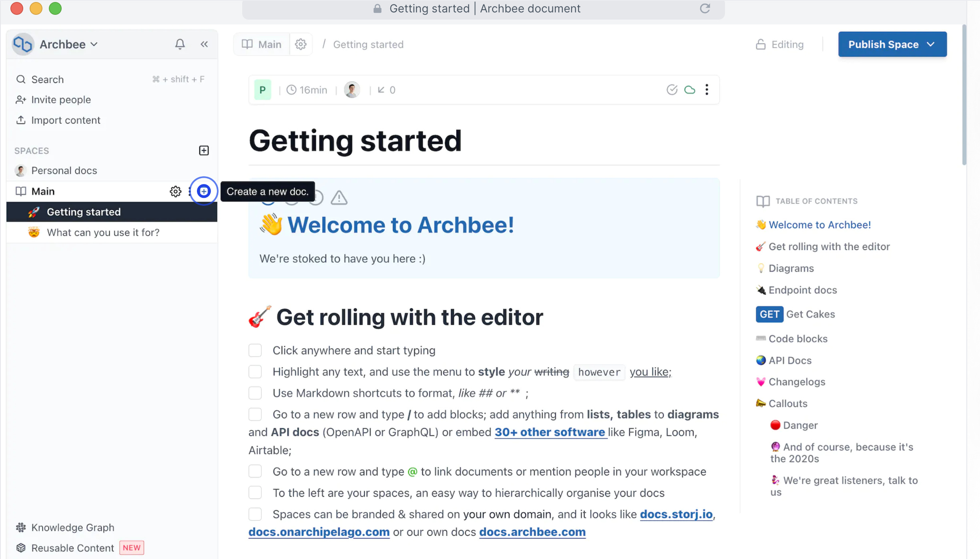Click the Table of Contents book icon
Image resolution: width=980 pixels, height=559 pixels.
(x=763, y=201)
